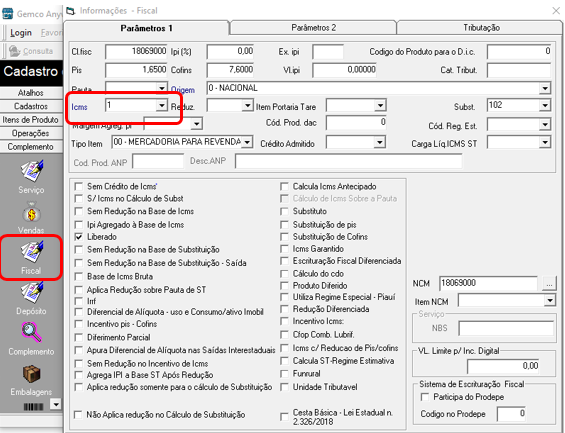Open the Depósito sidebar icon
This screenshot has height=433, width=565.
(x=31, y=292)
